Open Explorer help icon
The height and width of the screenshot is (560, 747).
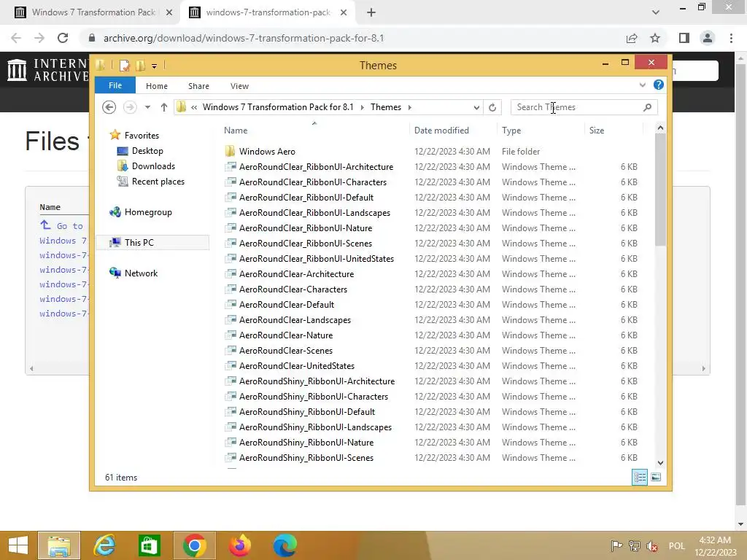pos(659,85)
